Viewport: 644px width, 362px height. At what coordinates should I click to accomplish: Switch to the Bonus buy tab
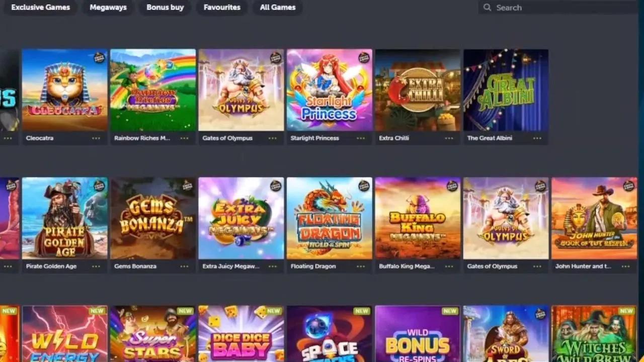pyautogui.click(x=165, y=8)
